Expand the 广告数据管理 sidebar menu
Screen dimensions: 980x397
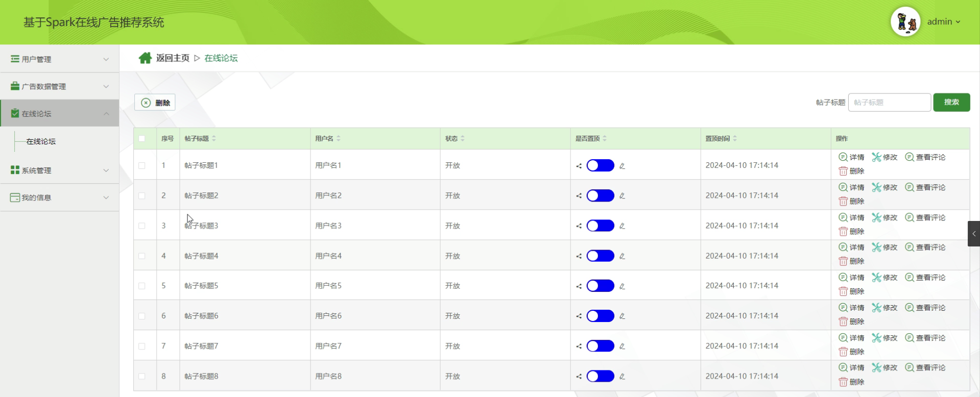pyautogui.click(x=59, y=86)
